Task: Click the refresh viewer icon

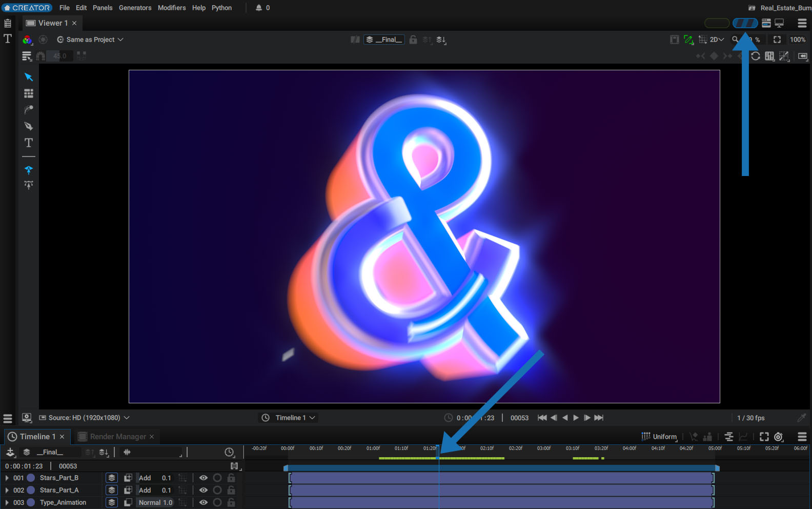Action: pyautogui.click(x=756, y=56)
